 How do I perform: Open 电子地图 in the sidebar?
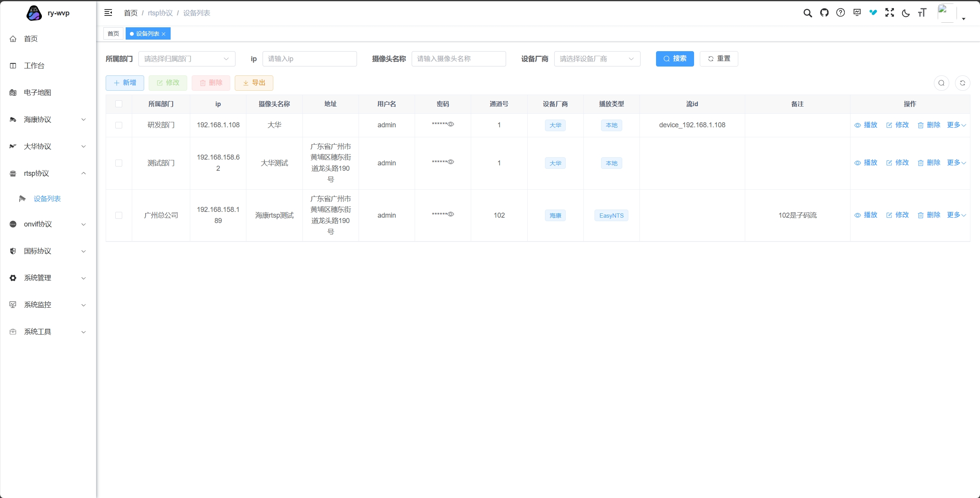[x=37, y=93]
